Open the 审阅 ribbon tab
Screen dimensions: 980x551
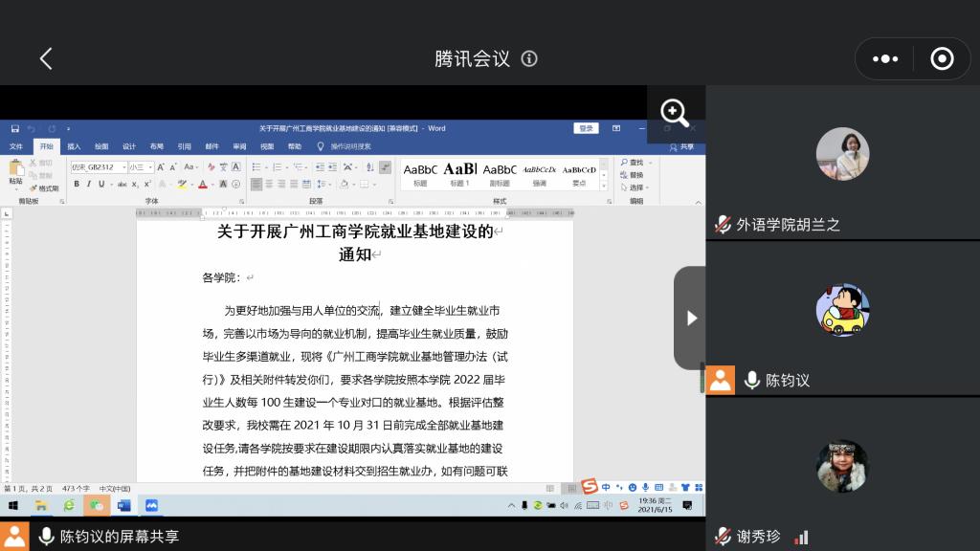click(x=239, y=146)
